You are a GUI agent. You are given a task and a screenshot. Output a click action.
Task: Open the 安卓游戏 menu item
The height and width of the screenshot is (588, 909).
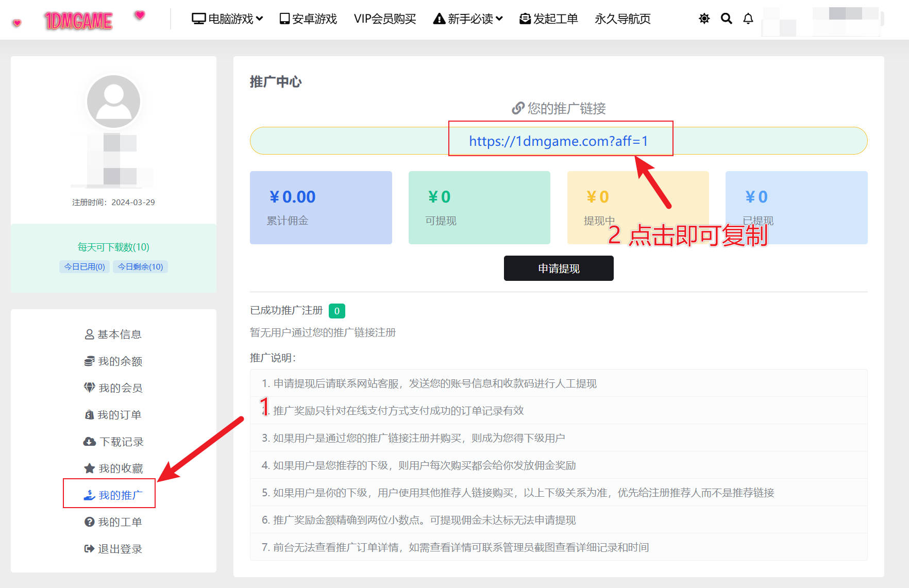coord(308,19)
